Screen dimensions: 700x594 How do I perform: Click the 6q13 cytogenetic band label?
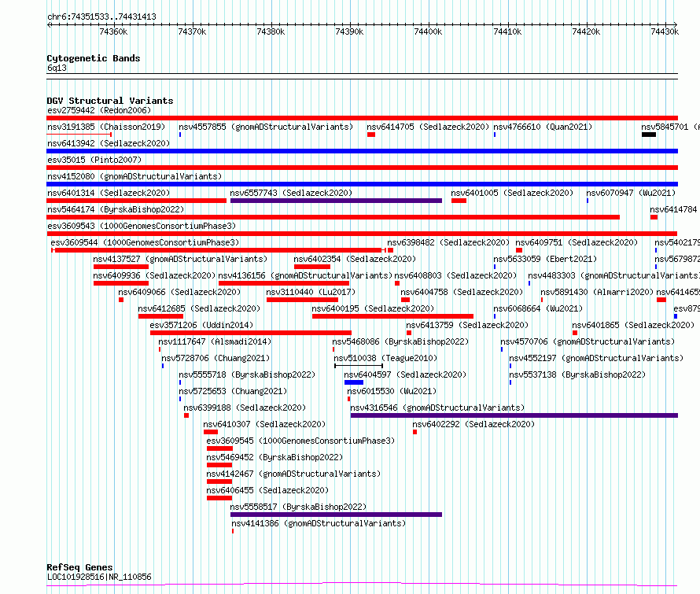[57, 68]
